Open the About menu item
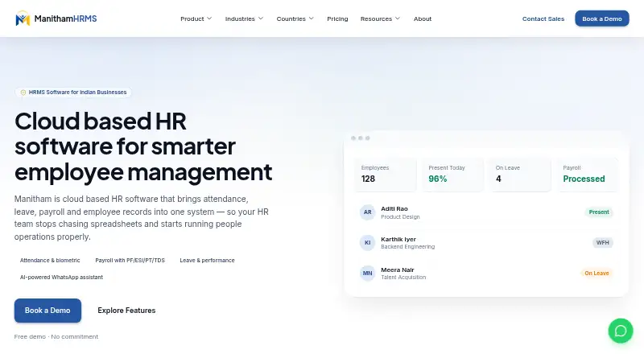Image resolution: width=644 pixels, height=354 pixels. click(x=422, y=19)
